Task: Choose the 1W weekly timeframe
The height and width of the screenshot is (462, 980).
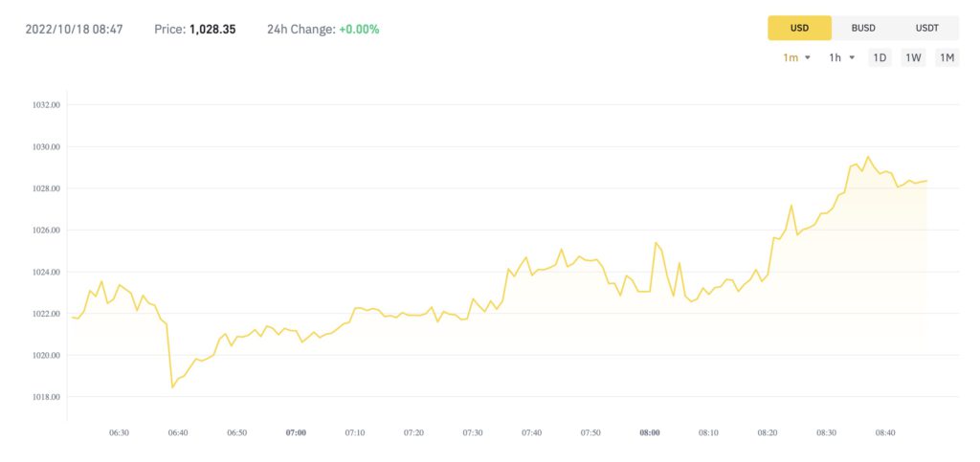Action: tap(913, 57)
